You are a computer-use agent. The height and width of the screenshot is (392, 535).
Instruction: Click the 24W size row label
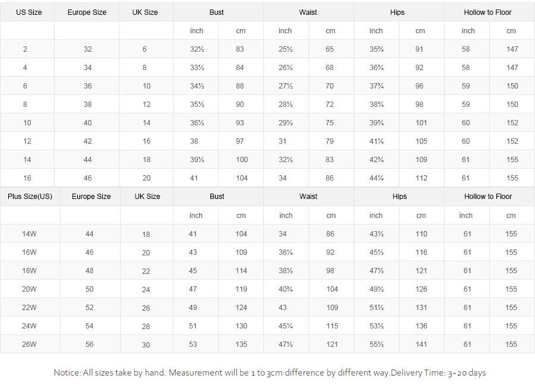30,326
